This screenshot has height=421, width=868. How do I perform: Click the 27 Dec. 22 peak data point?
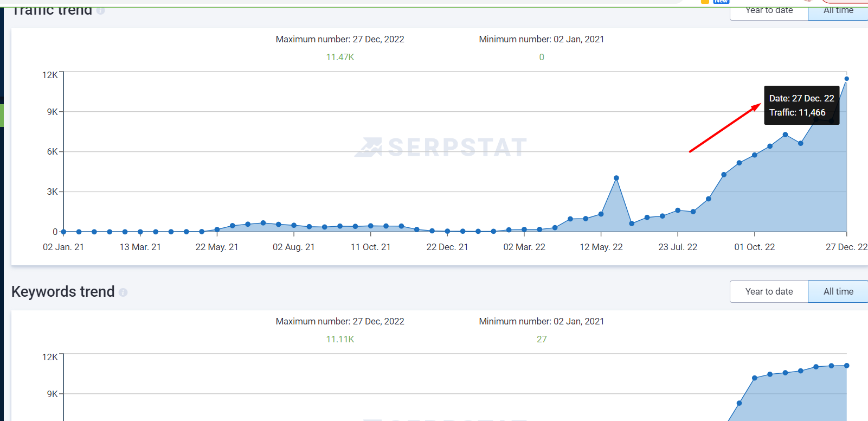(x=846, y=79)
